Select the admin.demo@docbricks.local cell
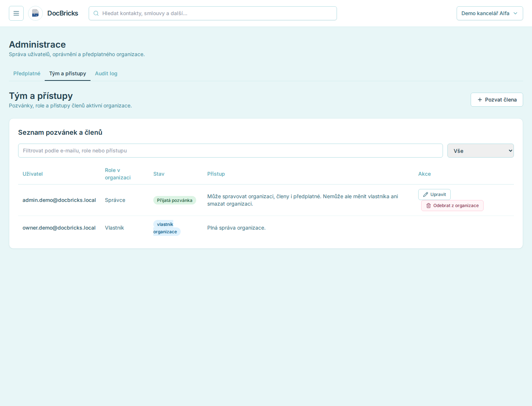Viewport: 532px width, 406px height. point(59,200)
